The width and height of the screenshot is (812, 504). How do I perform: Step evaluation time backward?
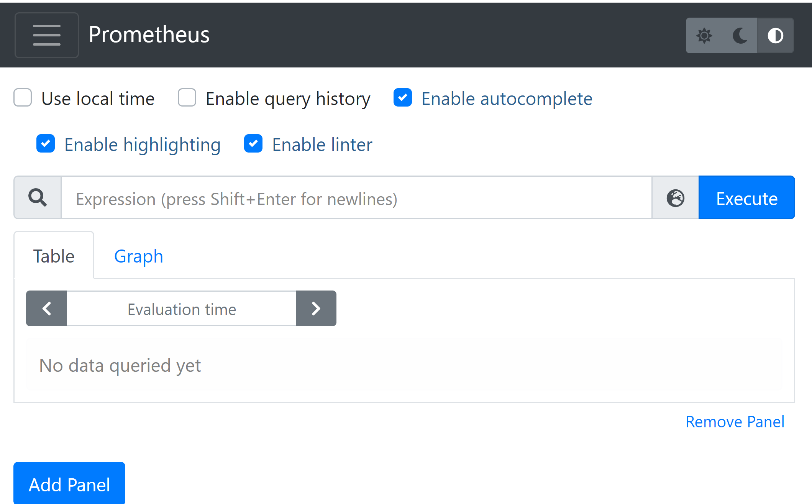pyautogui.click(x=47, y=309)
